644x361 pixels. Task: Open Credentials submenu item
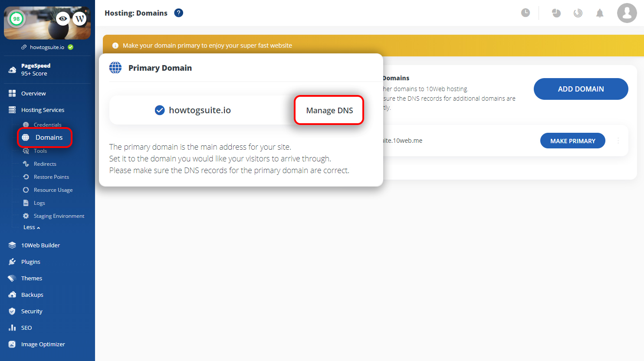[47, 125]
